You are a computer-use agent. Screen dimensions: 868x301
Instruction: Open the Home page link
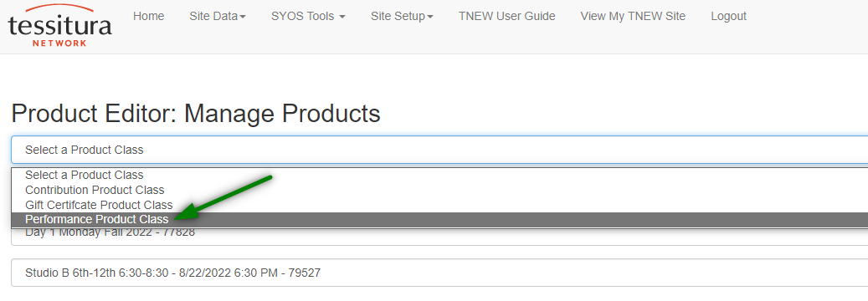point(148,17)
